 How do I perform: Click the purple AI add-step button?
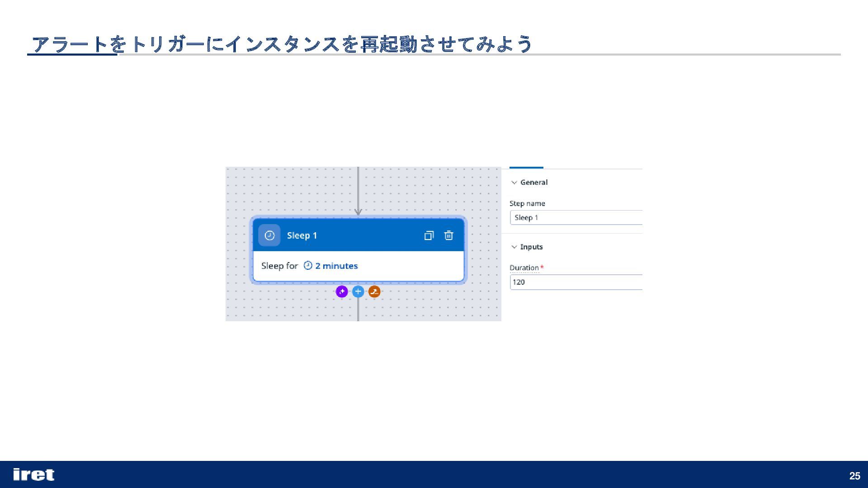[342, 291]
